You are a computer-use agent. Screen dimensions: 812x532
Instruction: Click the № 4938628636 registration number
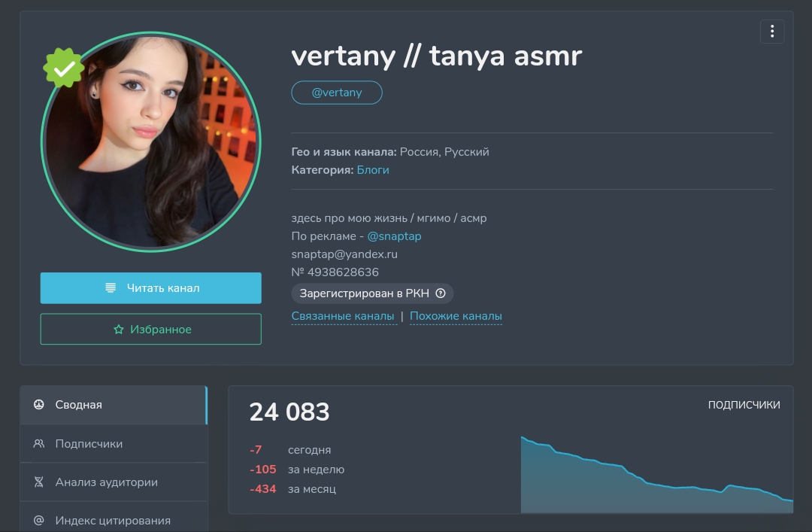point(335,272)
